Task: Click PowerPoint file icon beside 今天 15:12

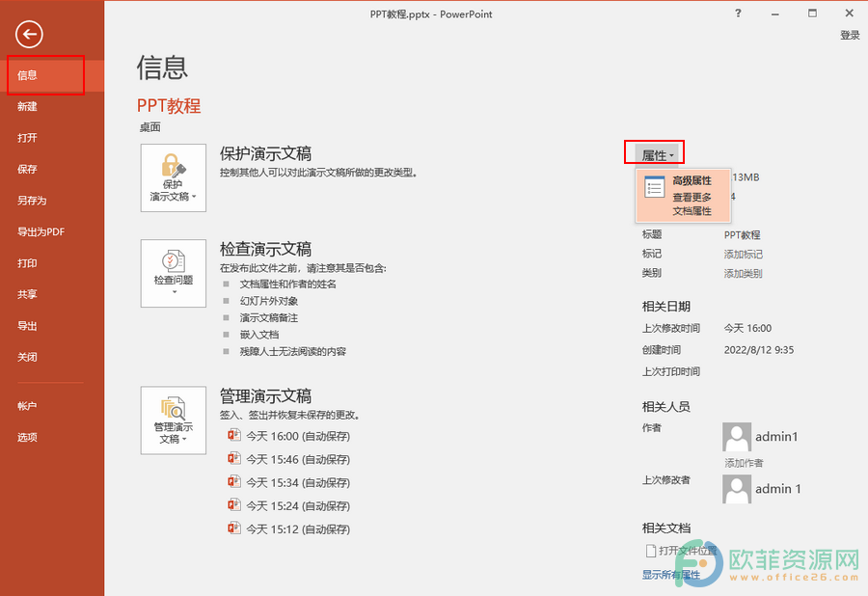Action: (234, 528)
